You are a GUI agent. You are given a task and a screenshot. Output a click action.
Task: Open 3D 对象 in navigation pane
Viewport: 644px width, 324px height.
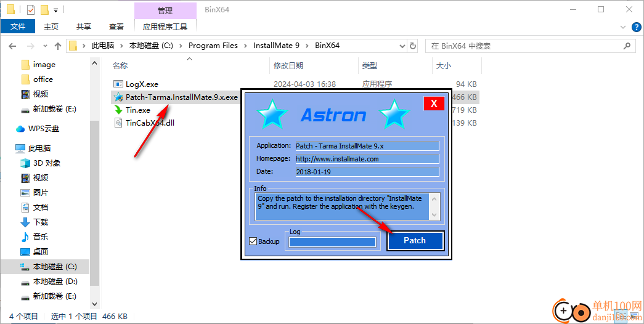(x=46, y=163)
